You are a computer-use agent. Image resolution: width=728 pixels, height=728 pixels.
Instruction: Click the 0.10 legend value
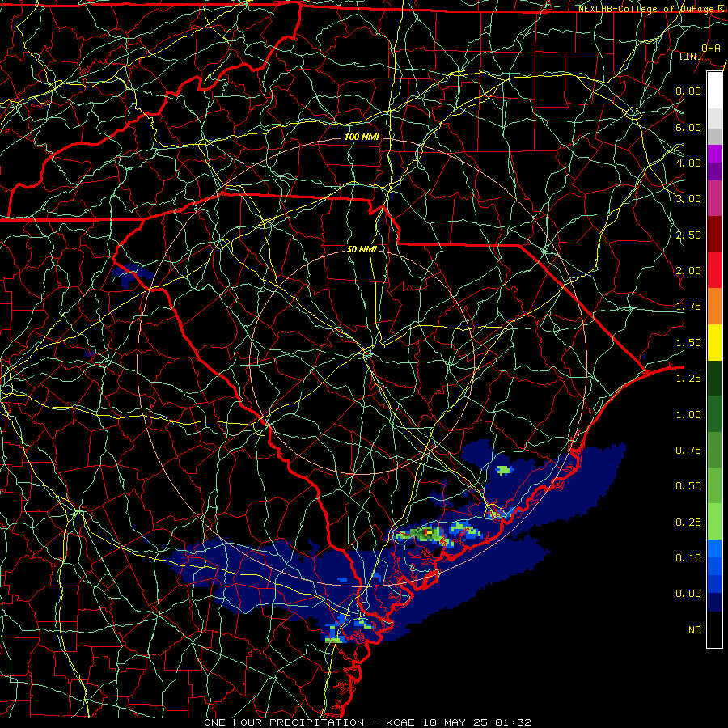[x=688, y=558]
